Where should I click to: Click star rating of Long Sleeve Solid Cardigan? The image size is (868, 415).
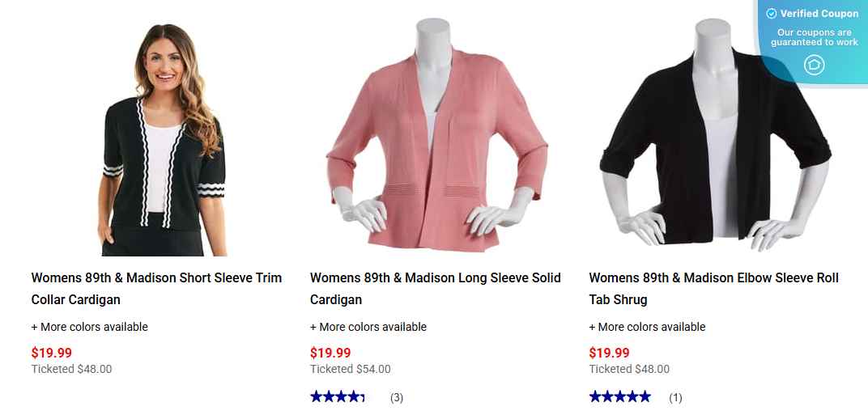[338, 396]
